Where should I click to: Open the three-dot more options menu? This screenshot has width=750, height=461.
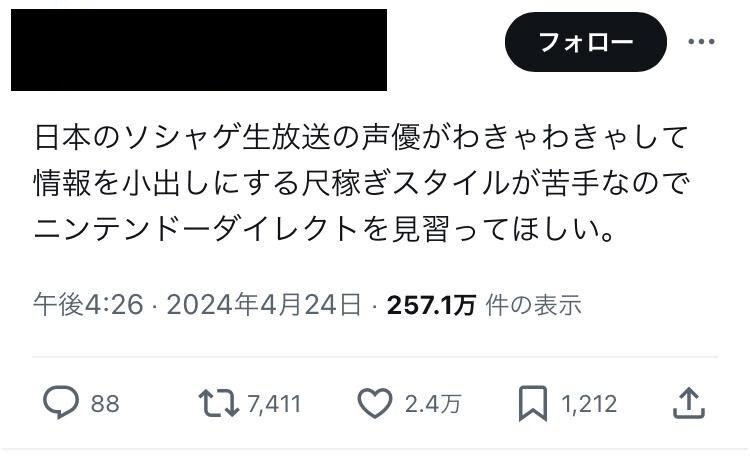tap(701, 42)
